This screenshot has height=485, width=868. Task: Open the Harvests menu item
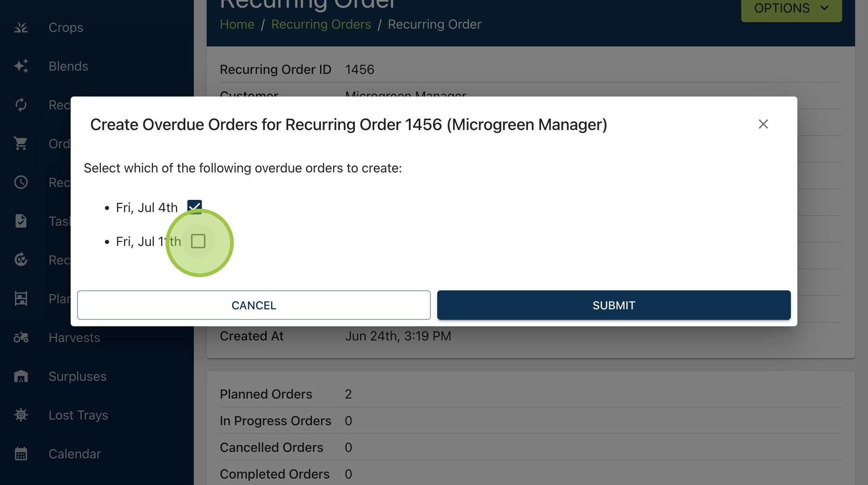[74, 338]
